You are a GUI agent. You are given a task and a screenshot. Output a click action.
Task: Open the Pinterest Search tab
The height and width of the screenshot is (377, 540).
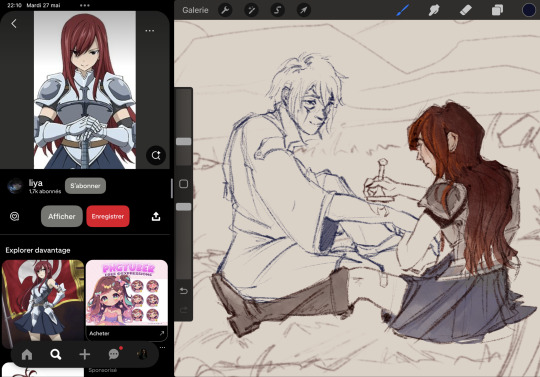(x=55, y=354)
